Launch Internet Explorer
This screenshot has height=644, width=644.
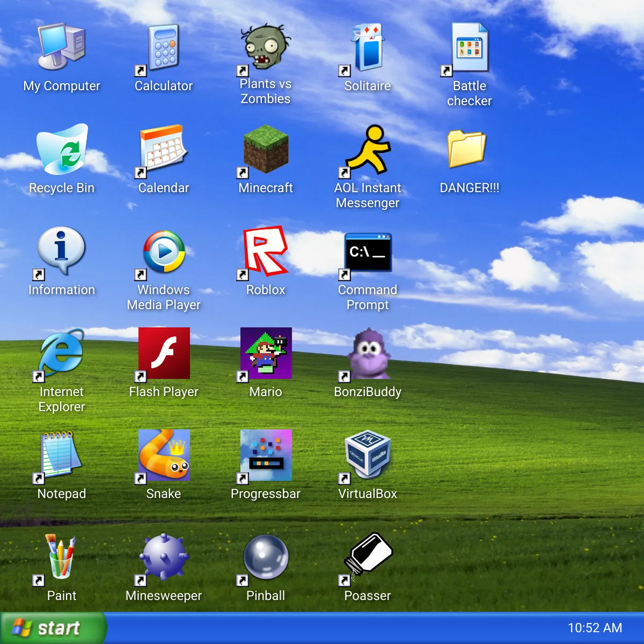click(61, 353)
